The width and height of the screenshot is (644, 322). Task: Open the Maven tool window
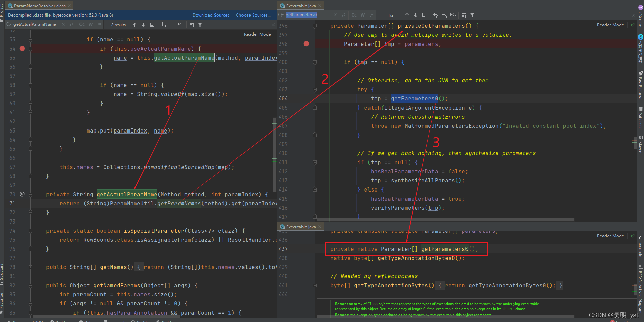(640, 144)
